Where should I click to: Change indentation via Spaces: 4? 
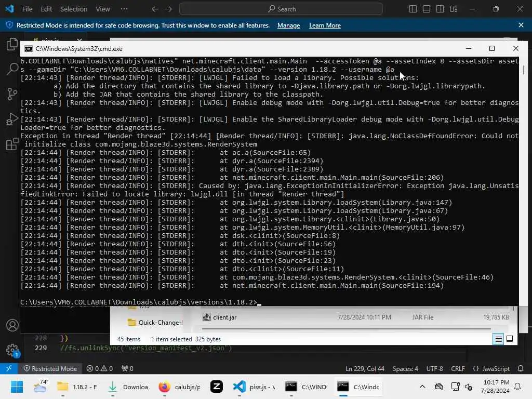tap(405, 369)
